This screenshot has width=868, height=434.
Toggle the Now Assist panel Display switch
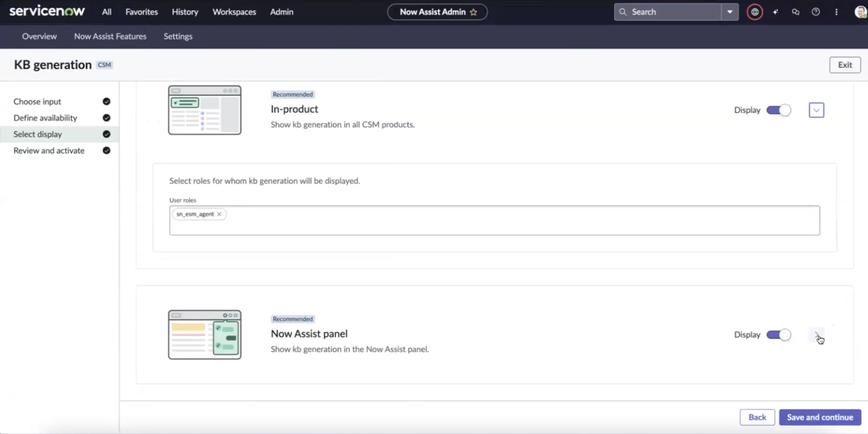pyautogui.click(x=778, y=335)
